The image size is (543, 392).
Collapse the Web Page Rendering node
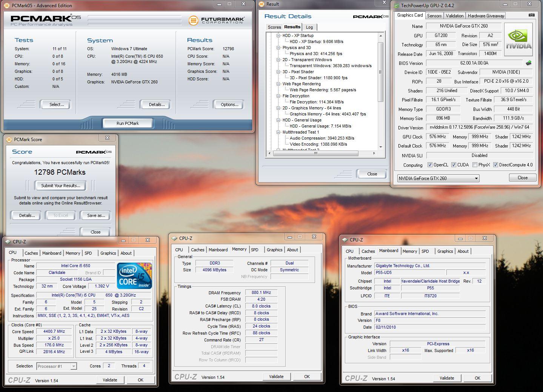pyautogui.click(x=278, y=84)
